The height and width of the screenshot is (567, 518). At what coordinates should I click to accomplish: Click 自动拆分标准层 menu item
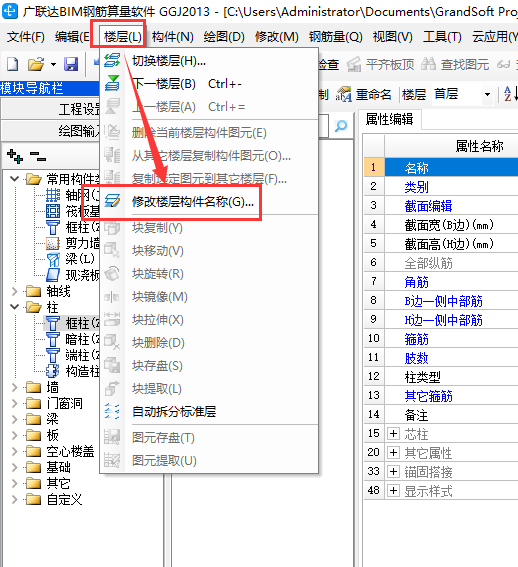click(x=174, y=412)
